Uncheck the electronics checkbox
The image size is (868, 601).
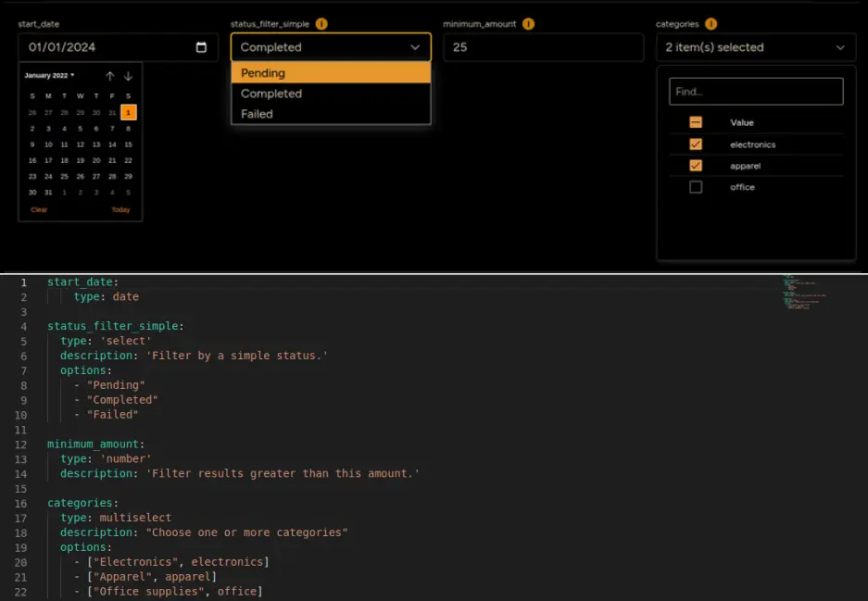696,144
